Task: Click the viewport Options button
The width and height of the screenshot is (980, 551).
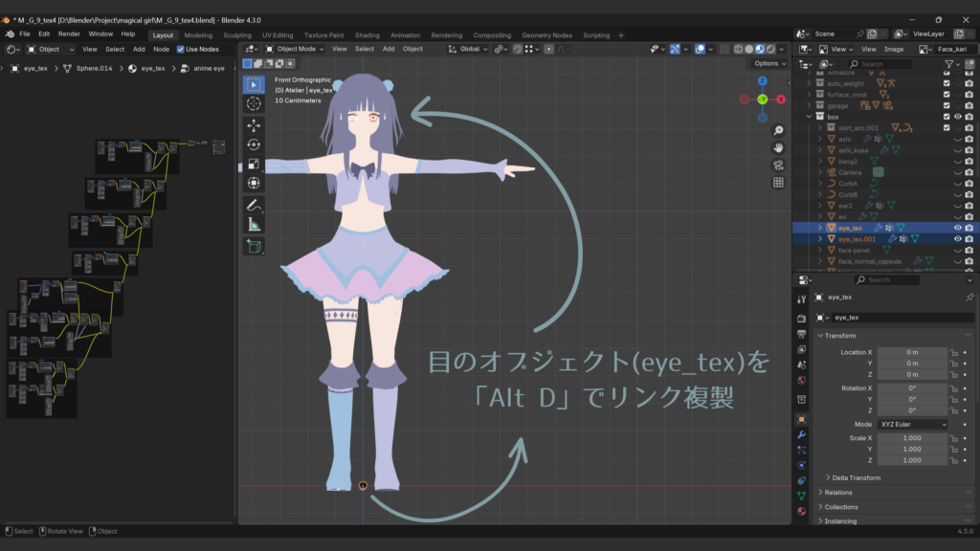Action: (769, 63)
